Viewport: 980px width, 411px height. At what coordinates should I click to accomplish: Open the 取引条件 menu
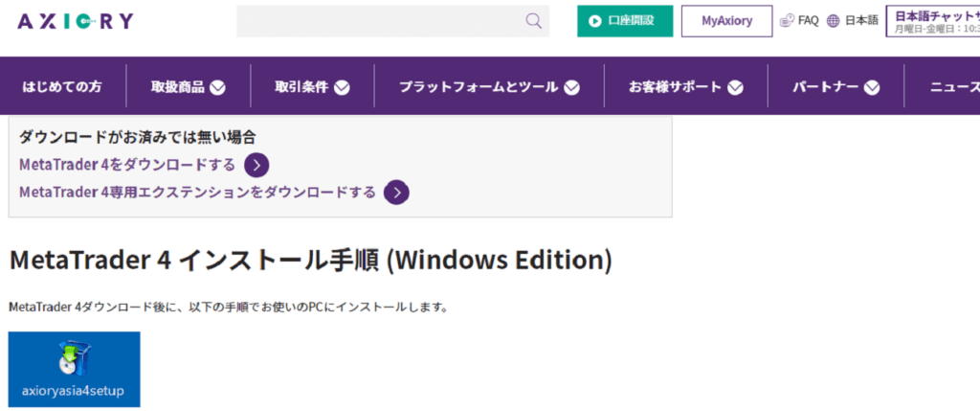point(301,87)
